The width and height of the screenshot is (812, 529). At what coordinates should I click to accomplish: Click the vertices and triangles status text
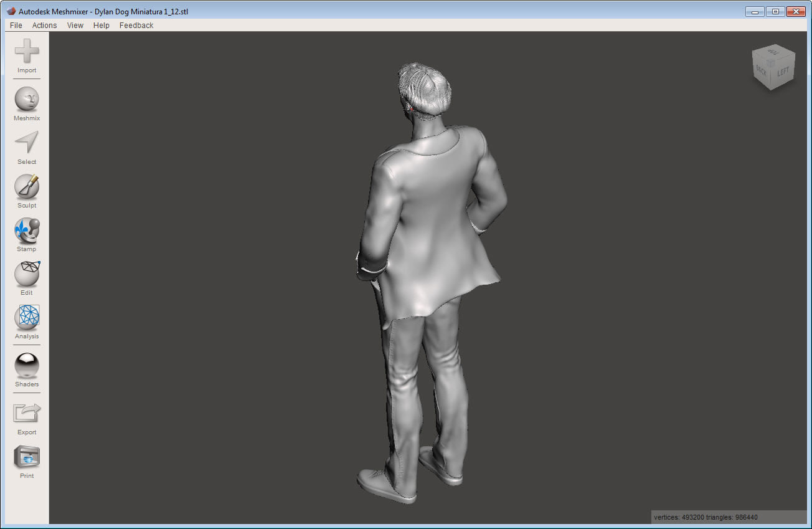coord(706,517)
